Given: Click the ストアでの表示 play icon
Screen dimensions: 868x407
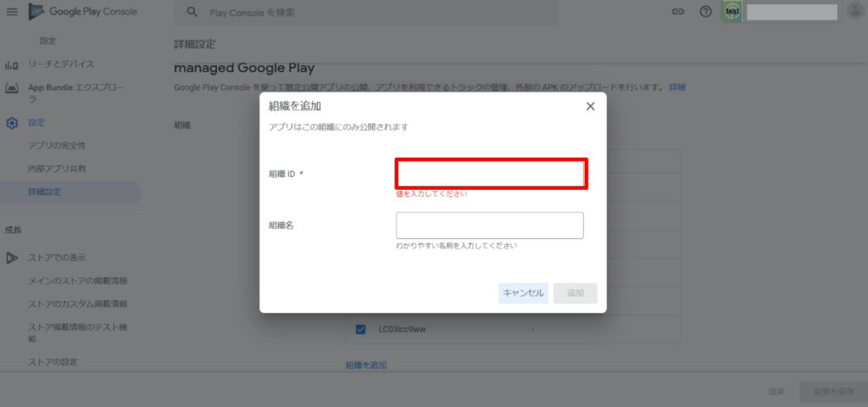Looking at the screenshot, I should click(x=12, y=258).
